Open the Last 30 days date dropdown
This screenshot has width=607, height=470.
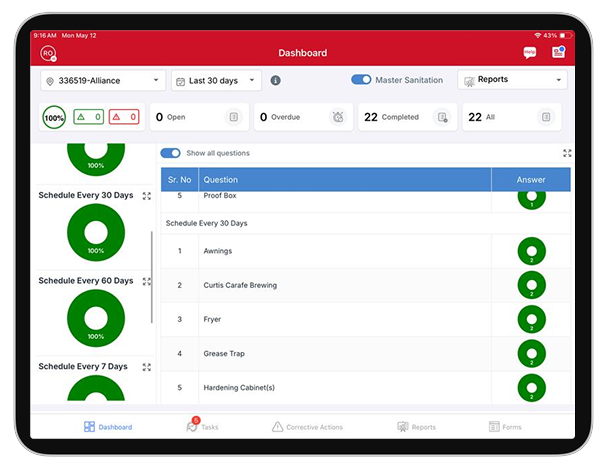point(216,80)
